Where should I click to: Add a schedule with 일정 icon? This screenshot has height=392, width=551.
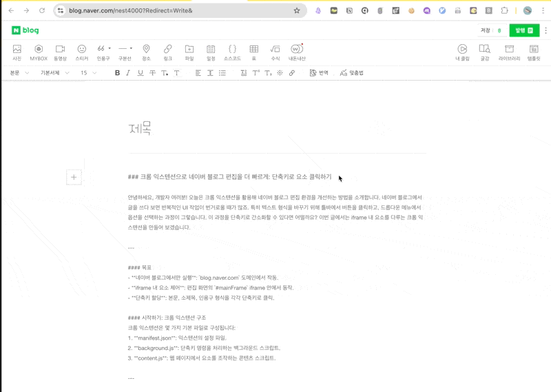pos(211,52)
